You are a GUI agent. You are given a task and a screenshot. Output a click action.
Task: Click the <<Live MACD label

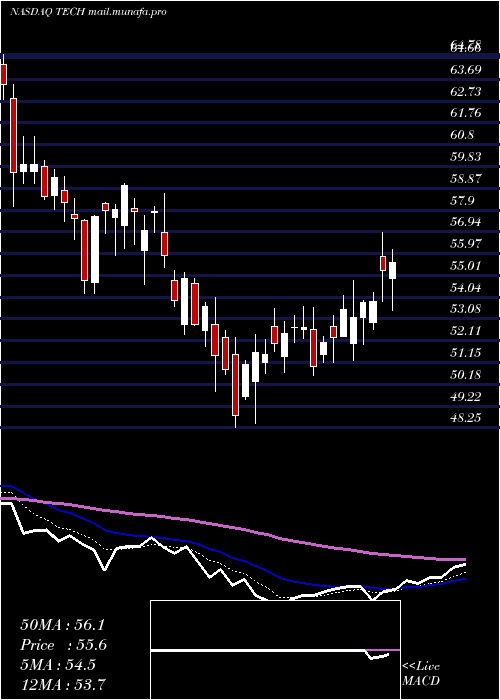(421, 673)
